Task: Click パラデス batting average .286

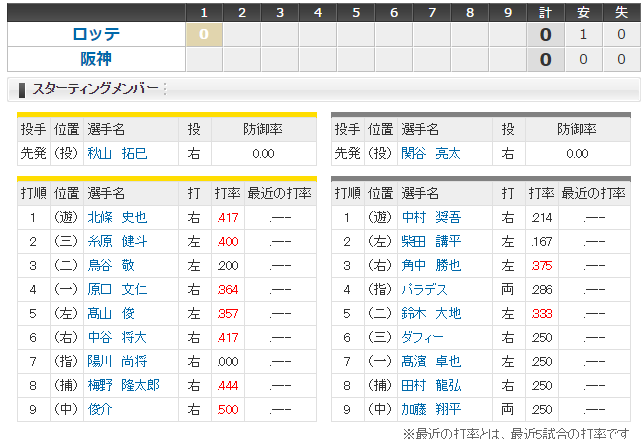Action: pos(542,290)
